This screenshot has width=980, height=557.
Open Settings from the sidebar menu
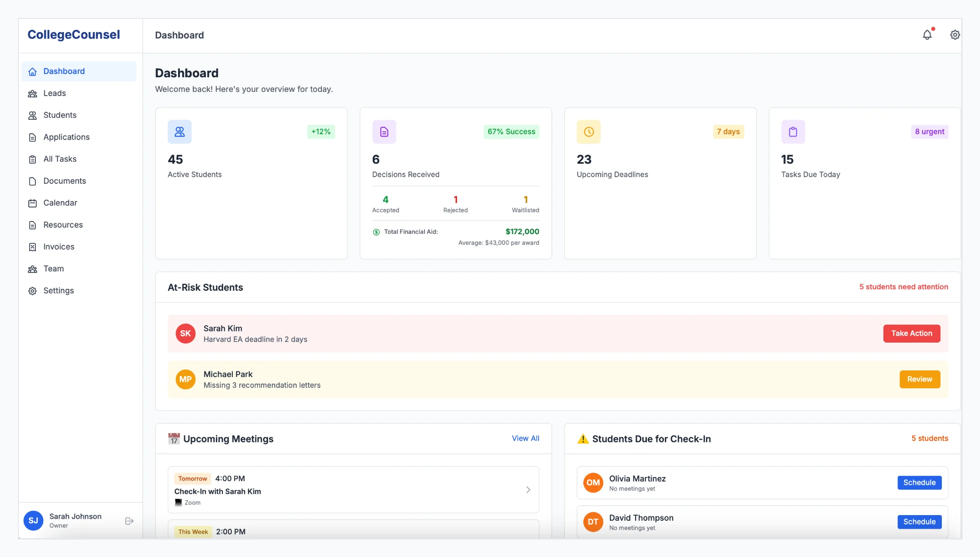[x=58, y=290]
